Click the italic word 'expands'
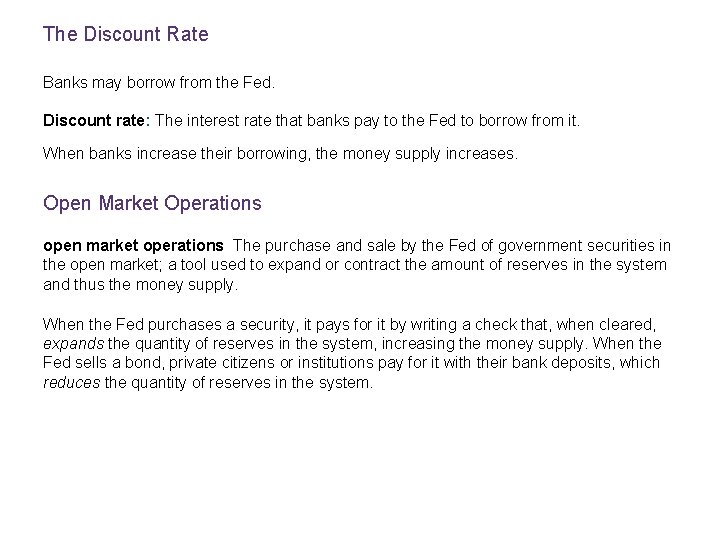The width and height of the screenshot is (720, 540). click(x=70, y=345)
